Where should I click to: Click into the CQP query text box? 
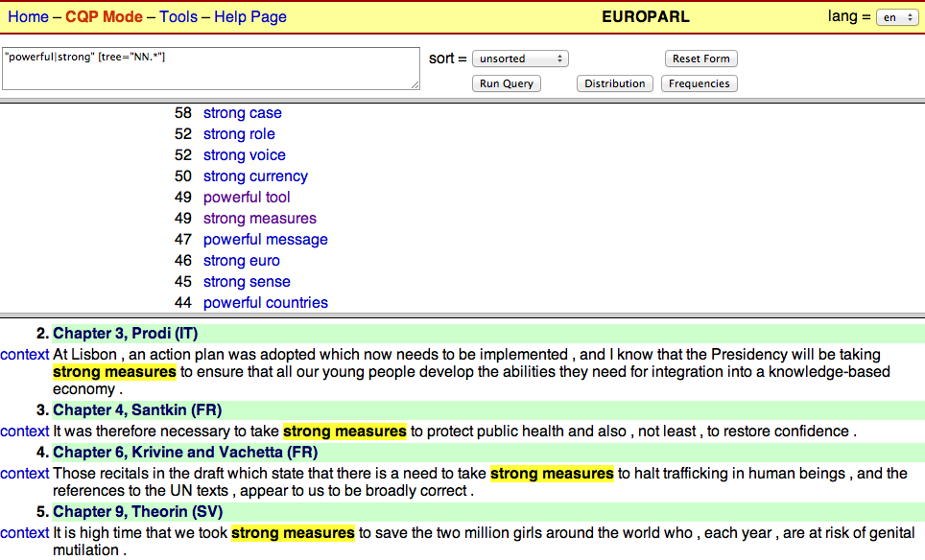(x=210, y=68)
